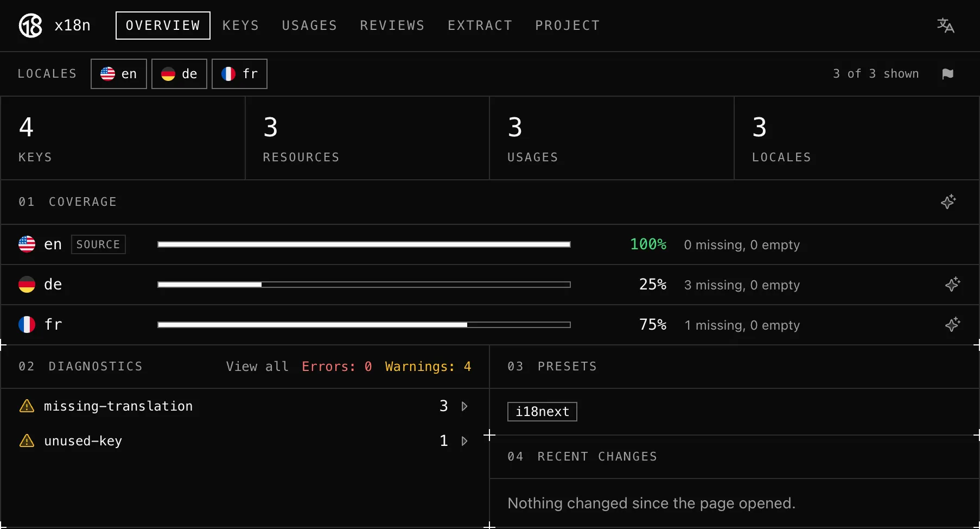The width and height of the screenshot is (980, 529).
Task: Open the Keys tab
Action: pos(241,26)
